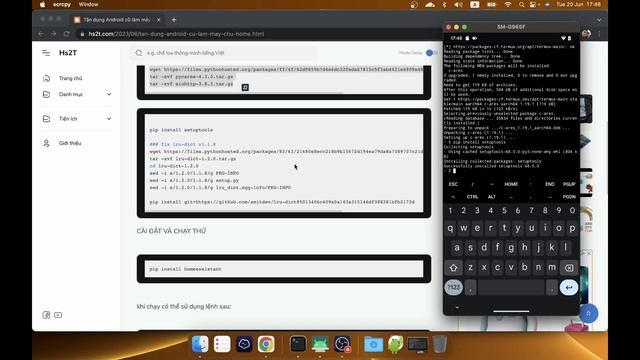Screen dimensions: 640x360
Task: Click Chrome back arrow
Action: [x=41, y=34]
